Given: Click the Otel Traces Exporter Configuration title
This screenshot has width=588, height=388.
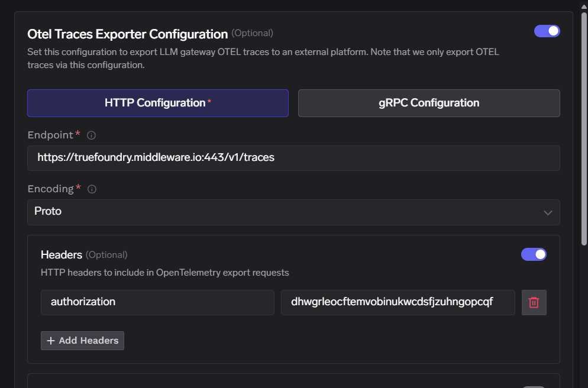Looking at the screenshot, I should (128, 34).
